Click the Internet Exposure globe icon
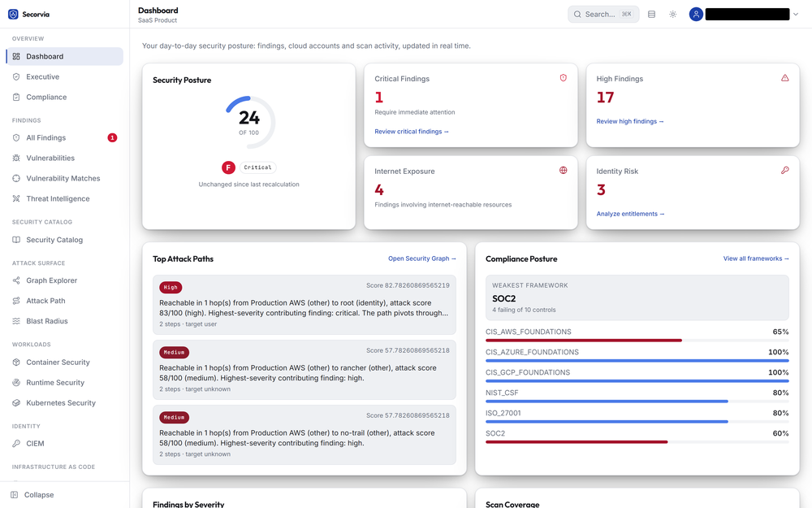The height and width of the screenshot is (508, 812). [563, 170]
